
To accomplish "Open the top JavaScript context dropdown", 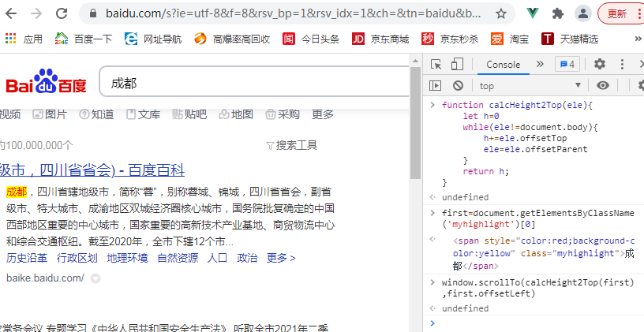I will (530, 85).
